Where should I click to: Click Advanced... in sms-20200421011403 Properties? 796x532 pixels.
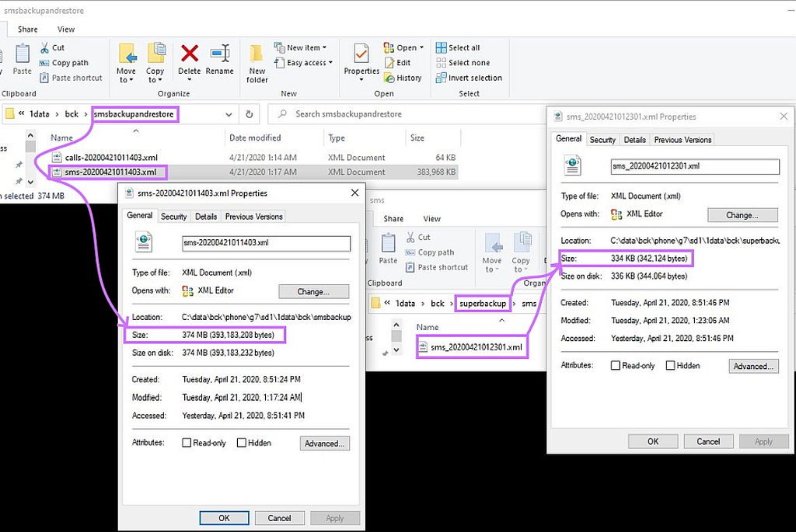pos(324,443)
